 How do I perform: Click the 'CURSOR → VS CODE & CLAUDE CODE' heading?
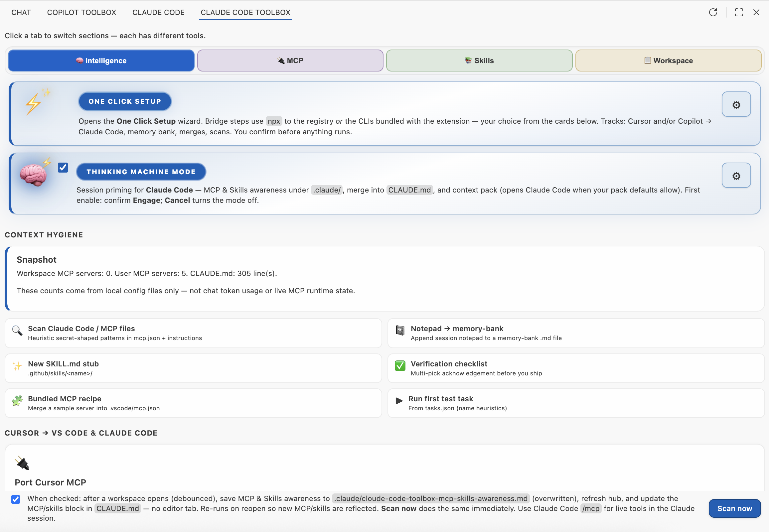click(81, 433)
